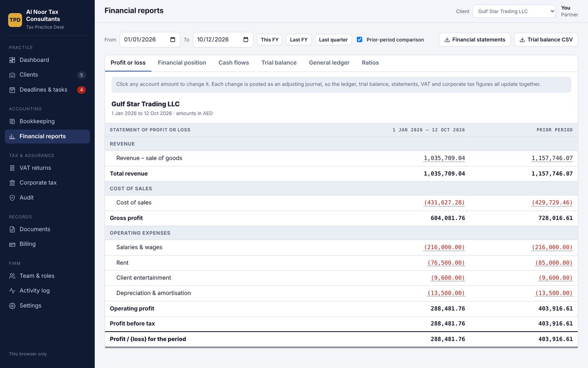
Task: Click the Settings gear icon
Action: click(12, 306)
